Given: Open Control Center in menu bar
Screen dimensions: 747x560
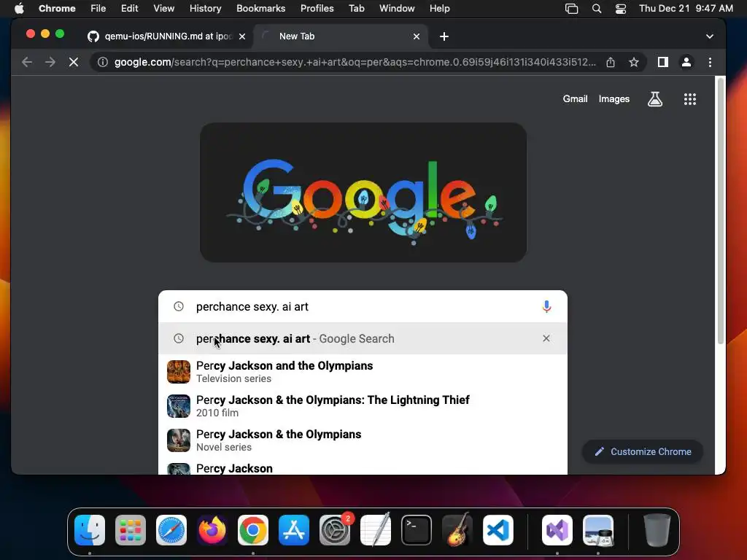Looking at the screenshot, I should click(x=620, y=9).
